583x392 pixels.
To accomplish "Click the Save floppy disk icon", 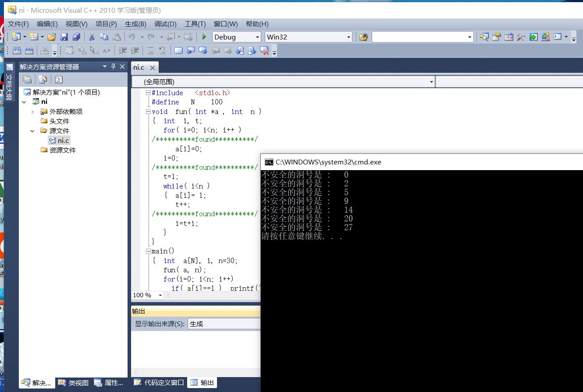I will tap(64, 37).
